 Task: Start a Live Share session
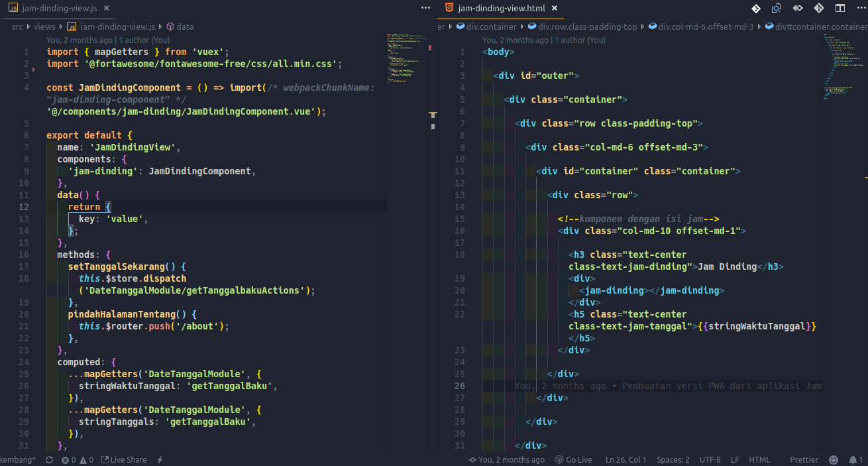point(124,459)
